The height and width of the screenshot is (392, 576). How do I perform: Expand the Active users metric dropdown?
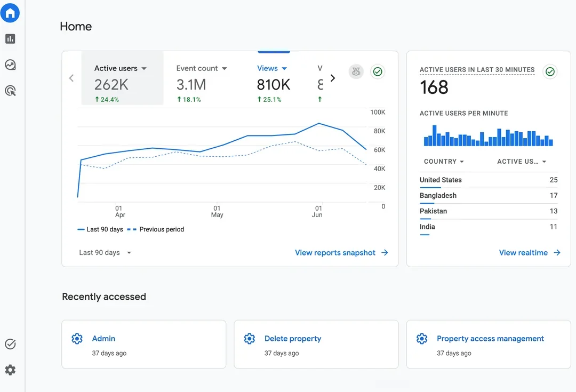click(144, 69)
